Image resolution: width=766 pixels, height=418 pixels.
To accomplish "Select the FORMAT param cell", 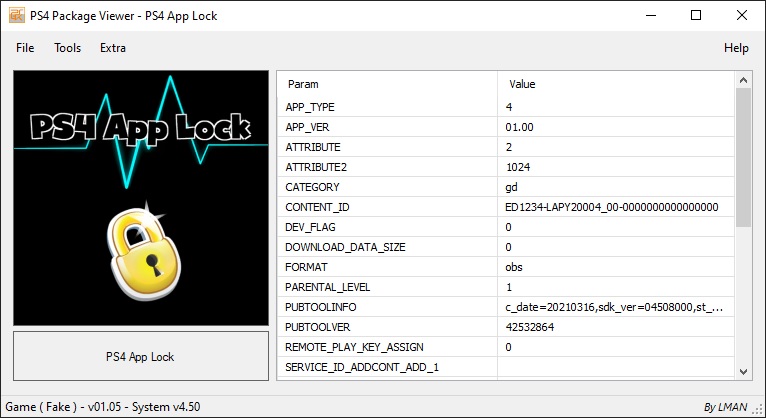I will coord(387,267).
